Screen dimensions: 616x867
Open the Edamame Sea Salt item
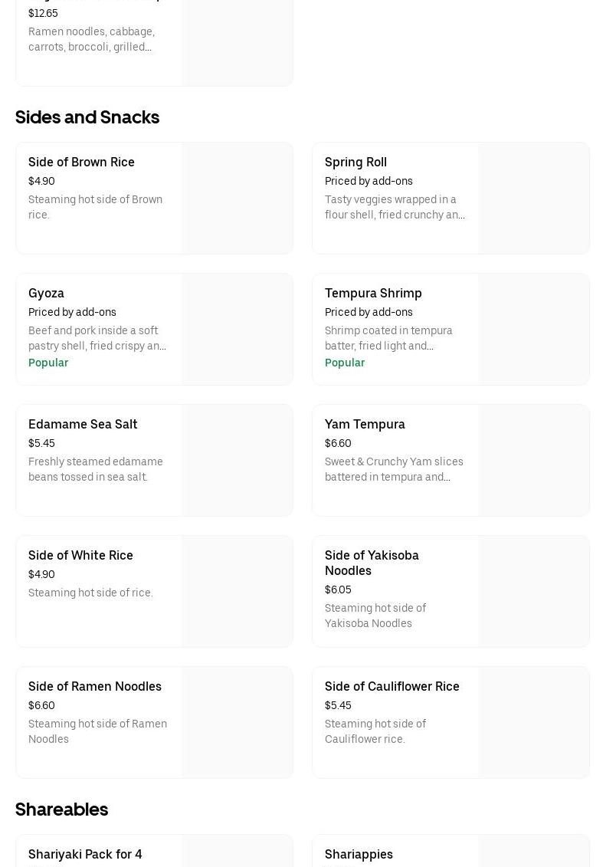pyautogui.click(x=83, y=424)
